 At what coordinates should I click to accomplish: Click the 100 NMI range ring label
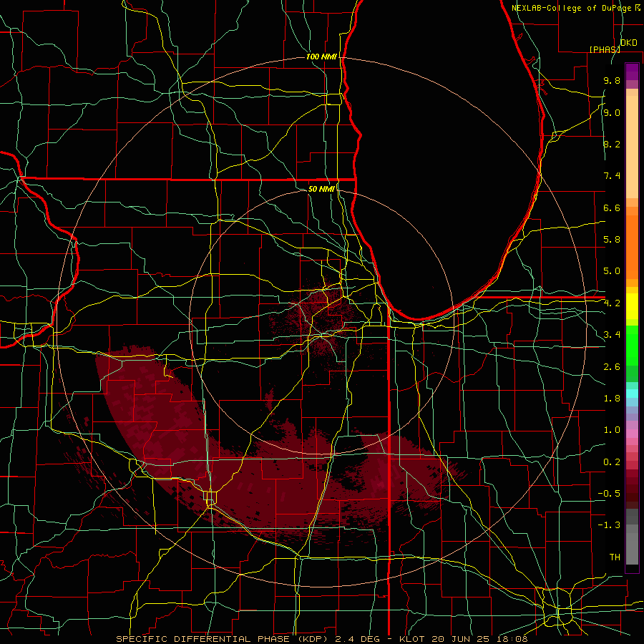coord(321,57)
